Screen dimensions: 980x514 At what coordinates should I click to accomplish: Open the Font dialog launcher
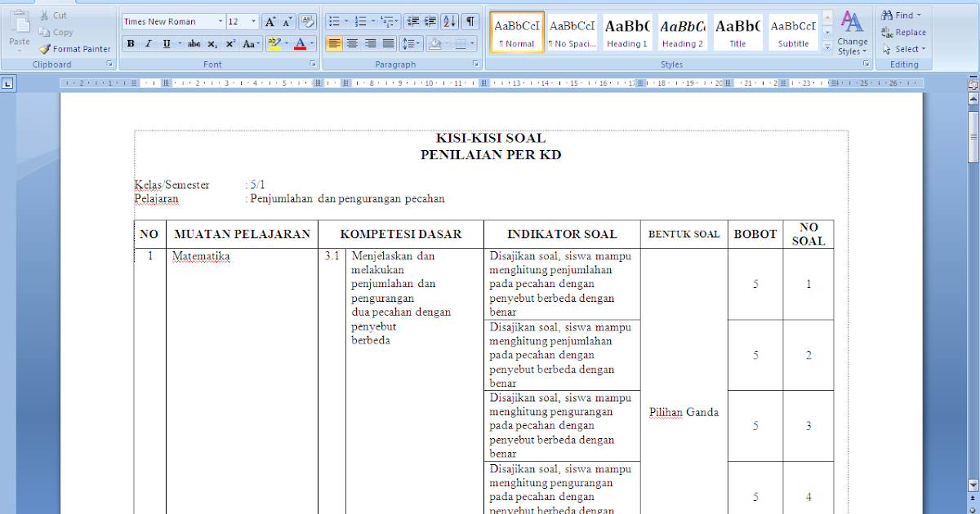point(314,64)
